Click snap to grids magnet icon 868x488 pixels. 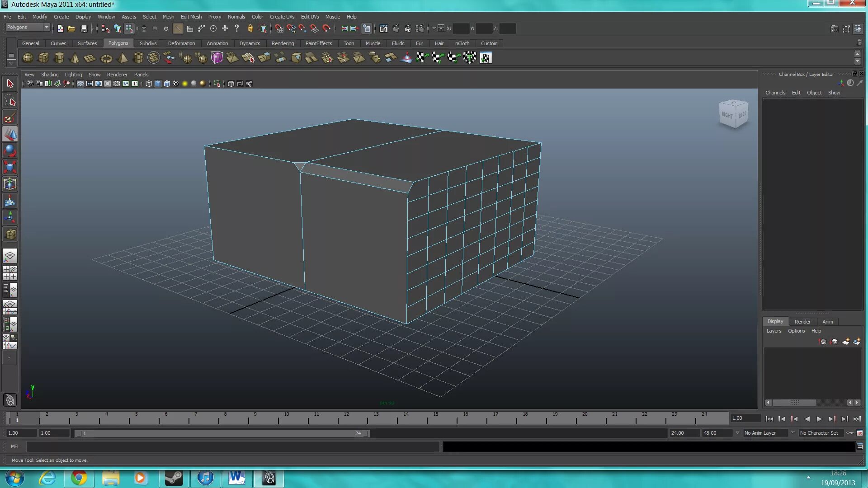pyautogui.click(x=279, y=28)
